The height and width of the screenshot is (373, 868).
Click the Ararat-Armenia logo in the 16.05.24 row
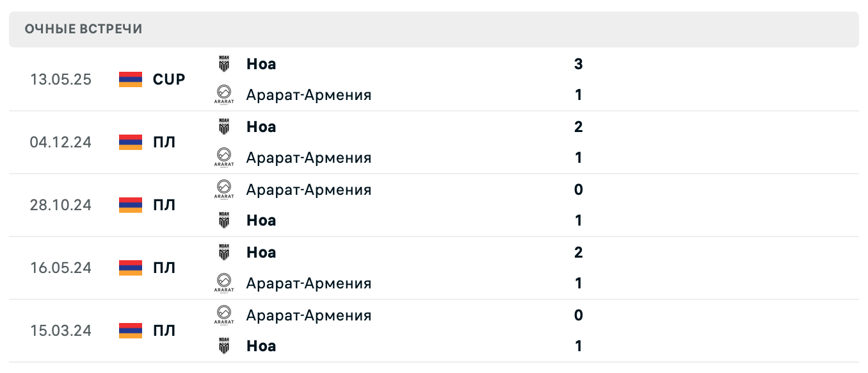point(223,283)
